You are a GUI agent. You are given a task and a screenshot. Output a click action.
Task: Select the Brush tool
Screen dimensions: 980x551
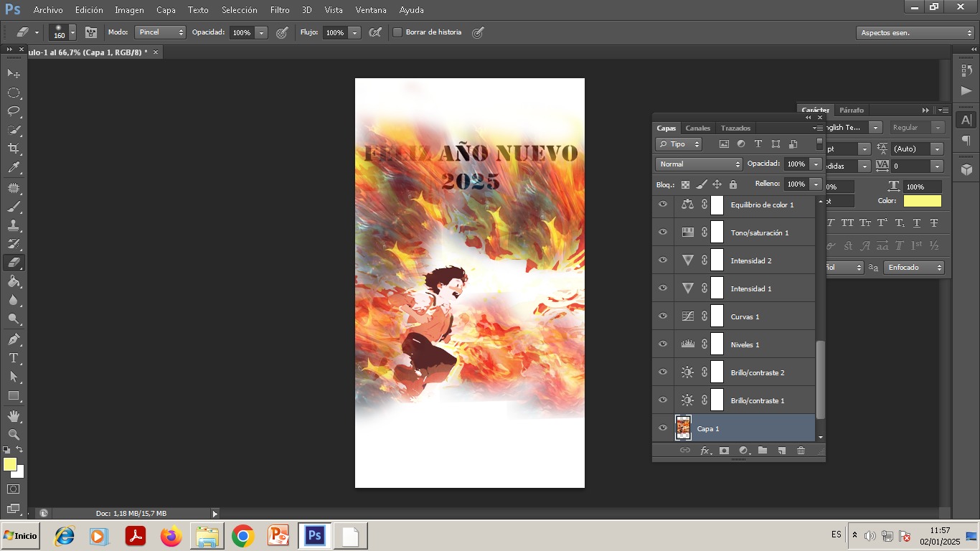[14, 207]
